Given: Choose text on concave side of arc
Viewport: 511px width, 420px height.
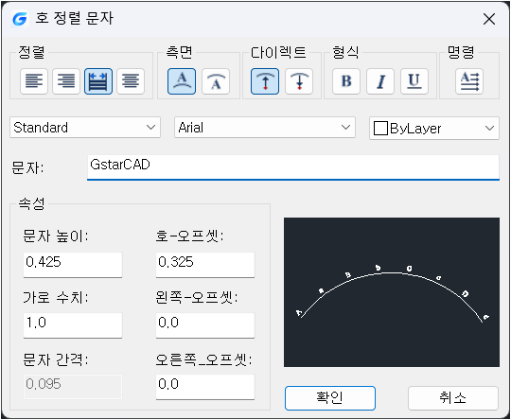Looking at the screenshot, I should tap(216, 81).
